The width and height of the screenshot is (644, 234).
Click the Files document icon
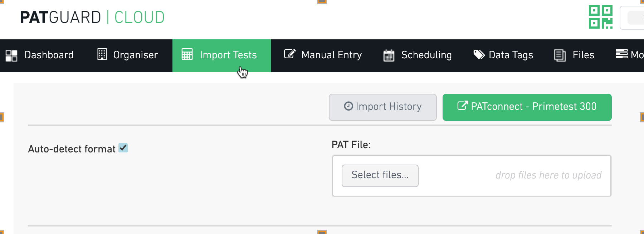click(x=560, y=55)
